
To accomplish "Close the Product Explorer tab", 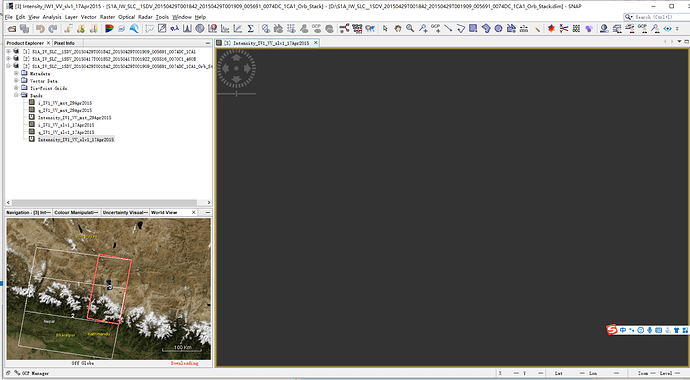I will 48,43.
